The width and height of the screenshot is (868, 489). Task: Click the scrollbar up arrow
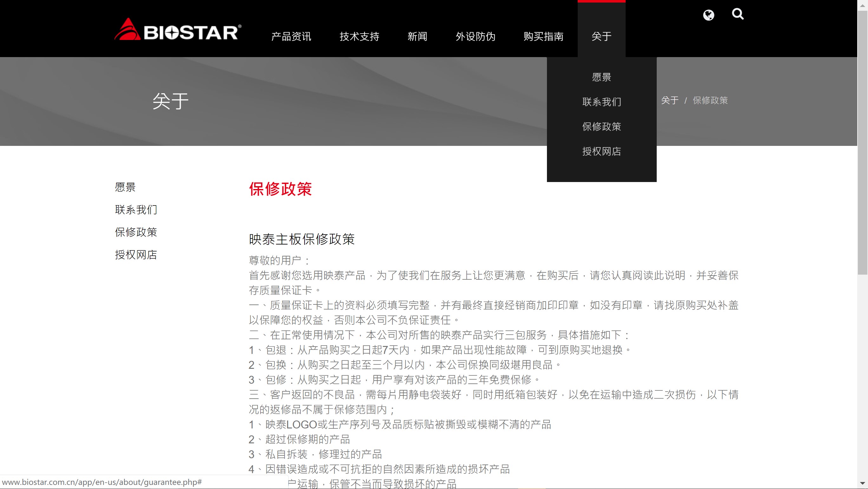[x=863, y=5]
